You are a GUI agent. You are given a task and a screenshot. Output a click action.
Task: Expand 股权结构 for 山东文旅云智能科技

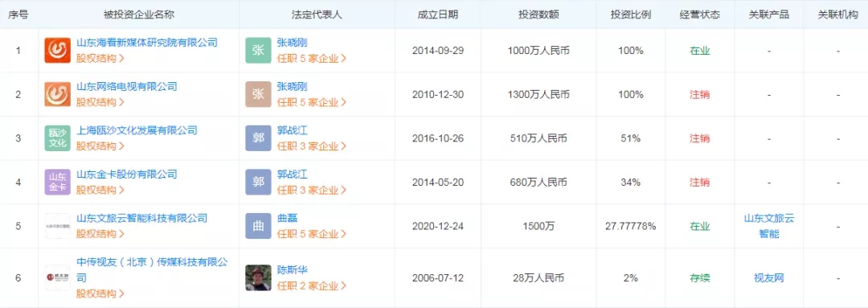(100, 234)
